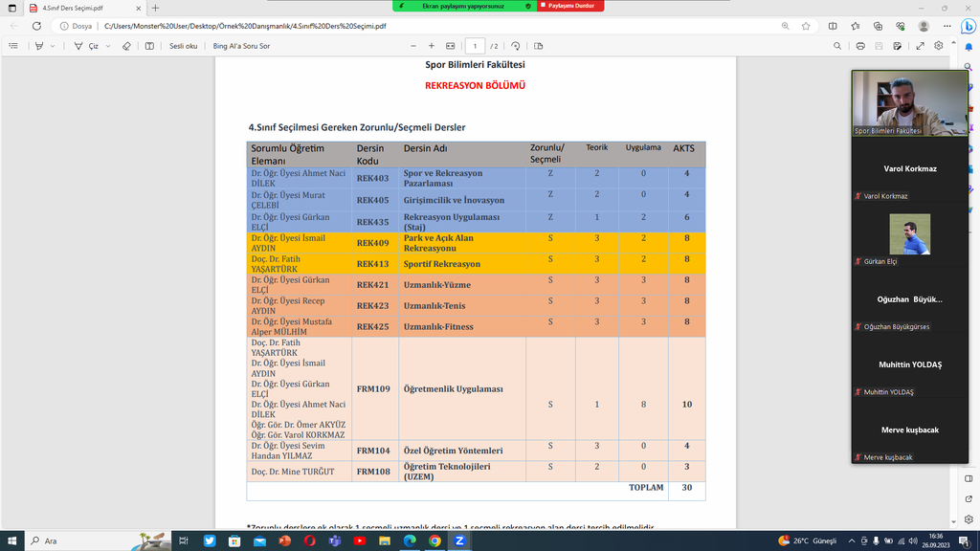Click the PDF rotate icon
This screenshot has height=551, width=980.
point(516,46)
